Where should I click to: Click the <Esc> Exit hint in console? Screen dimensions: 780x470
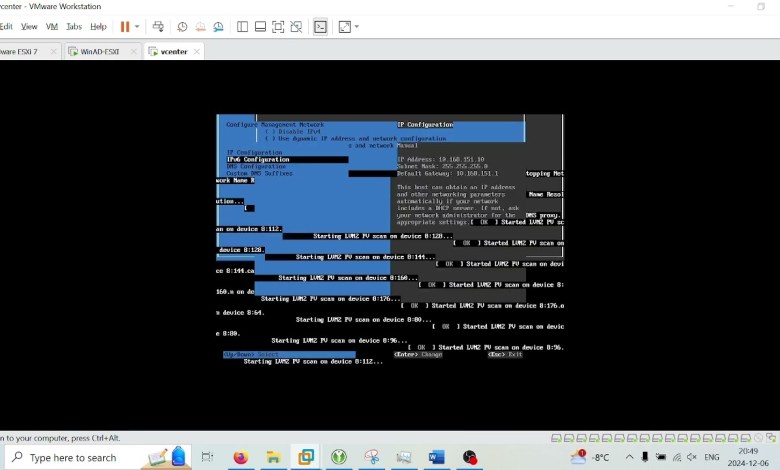point(505,355)
